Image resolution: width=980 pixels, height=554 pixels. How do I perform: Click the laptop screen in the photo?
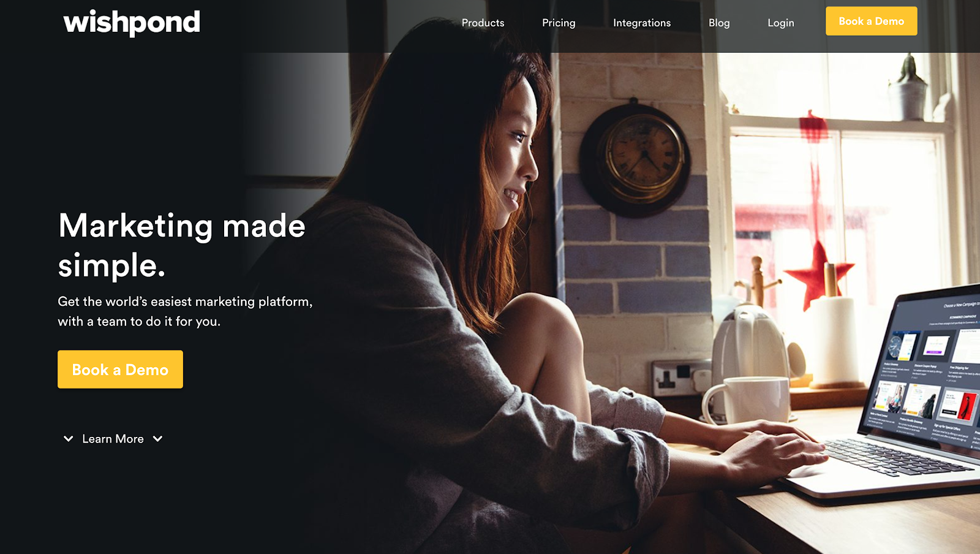pyautogui.click(x=928, y=371)
